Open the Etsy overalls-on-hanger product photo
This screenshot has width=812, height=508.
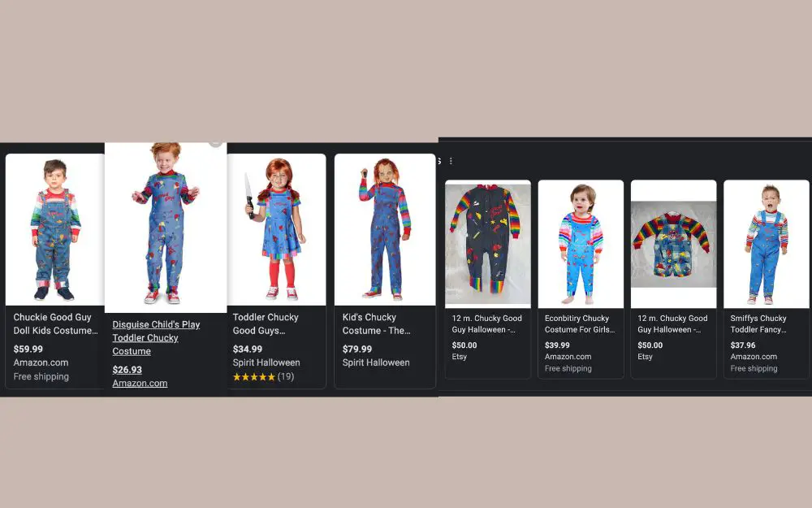coord(674,244)
